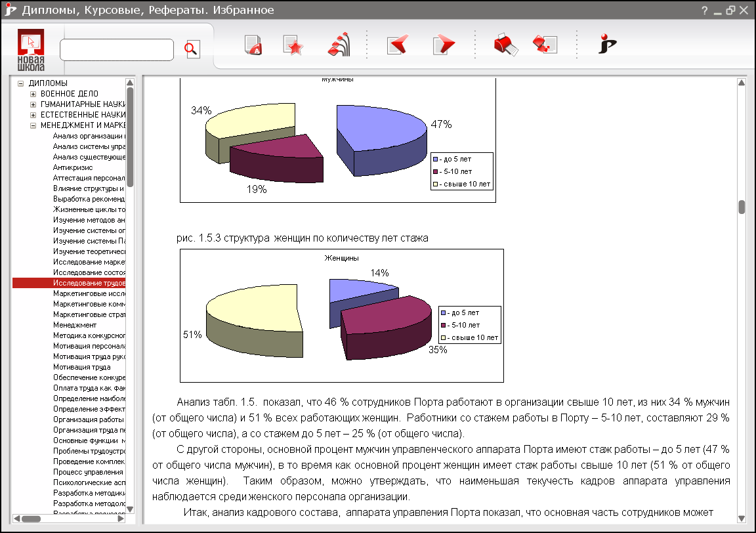This screenshot has width=756, height=533.
Task: Collapse the МЕНЕДЖМЕНТ И МАРКЕТИНГ category
Action: tap(33, 125)
